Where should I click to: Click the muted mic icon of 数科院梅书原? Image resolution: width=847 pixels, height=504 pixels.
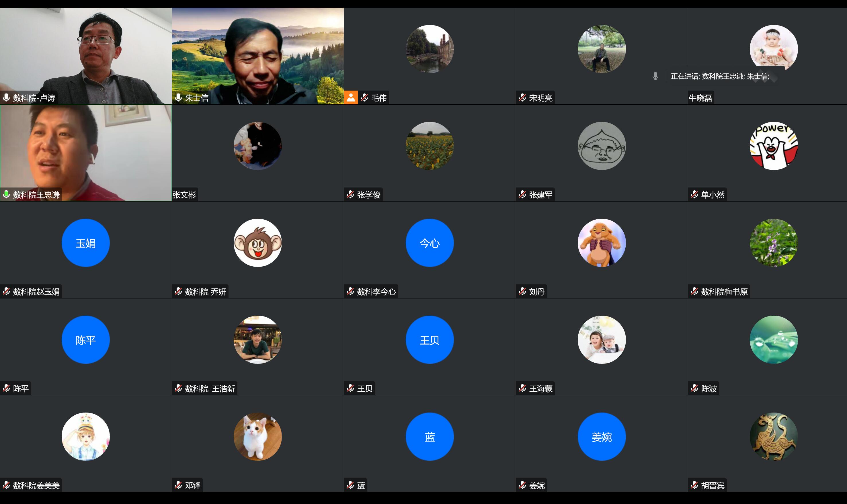694,291
